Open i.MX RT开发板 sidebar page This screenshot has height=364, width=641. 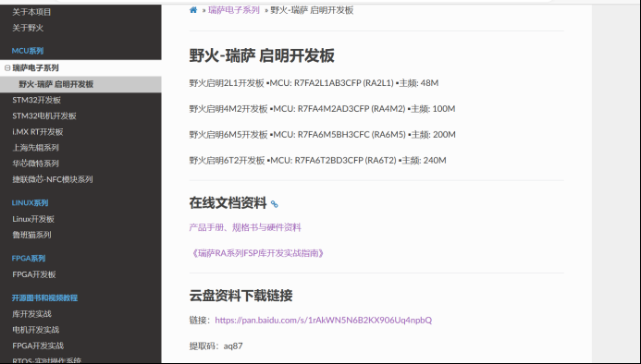38,132
